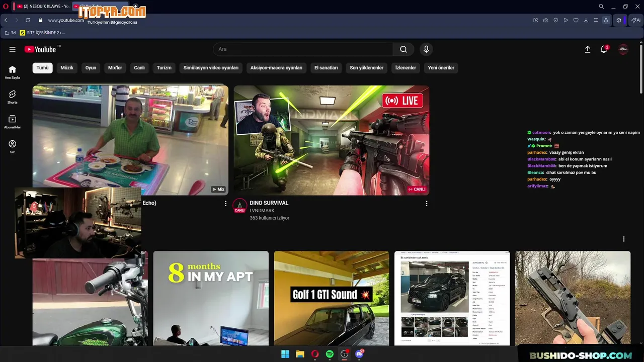
Task: Click LVNDMARK channel avatar
Action: 240,206
